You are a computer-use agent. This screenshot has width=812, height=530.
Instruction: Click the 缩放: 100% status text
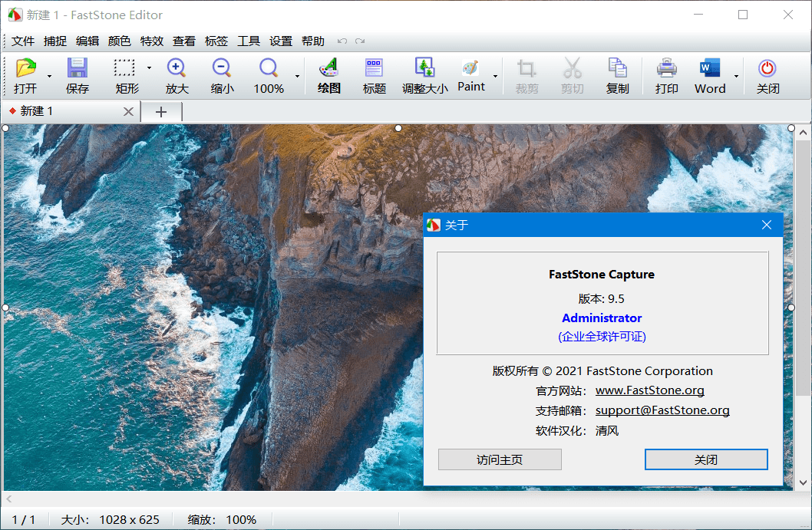tap(222, 520)
